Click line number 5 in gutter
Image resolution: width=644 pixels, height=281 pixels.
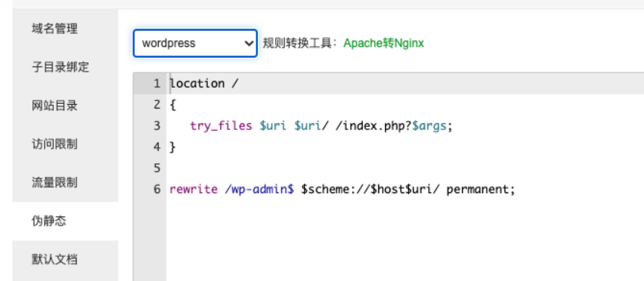(x=156, y=168)
